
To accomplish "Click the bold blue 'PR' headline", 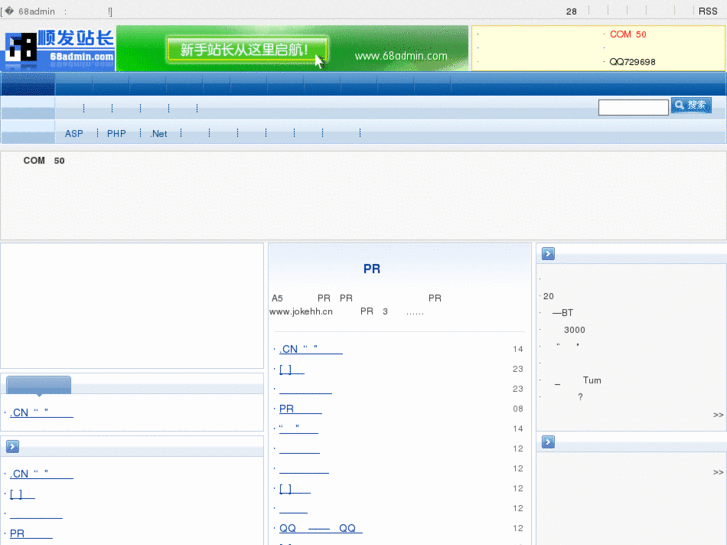I will [371, 269].
